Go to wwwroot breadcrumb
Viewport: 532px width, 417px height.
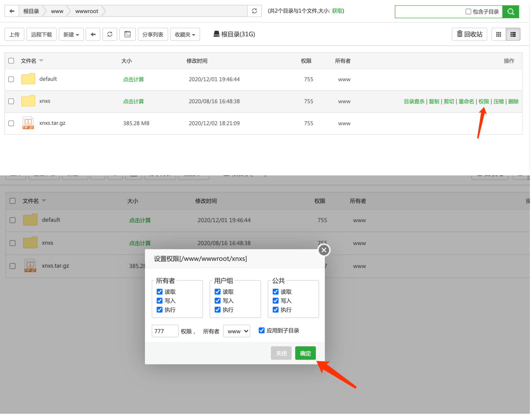pos(87,11)
